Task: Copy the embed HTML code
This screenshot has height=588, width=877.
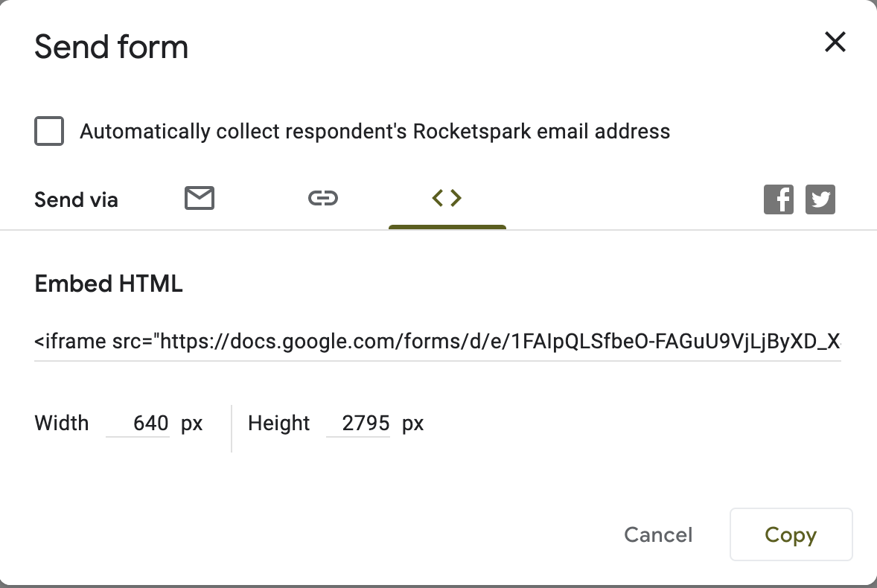Action: pyautogui.click(x=791, y=535)
